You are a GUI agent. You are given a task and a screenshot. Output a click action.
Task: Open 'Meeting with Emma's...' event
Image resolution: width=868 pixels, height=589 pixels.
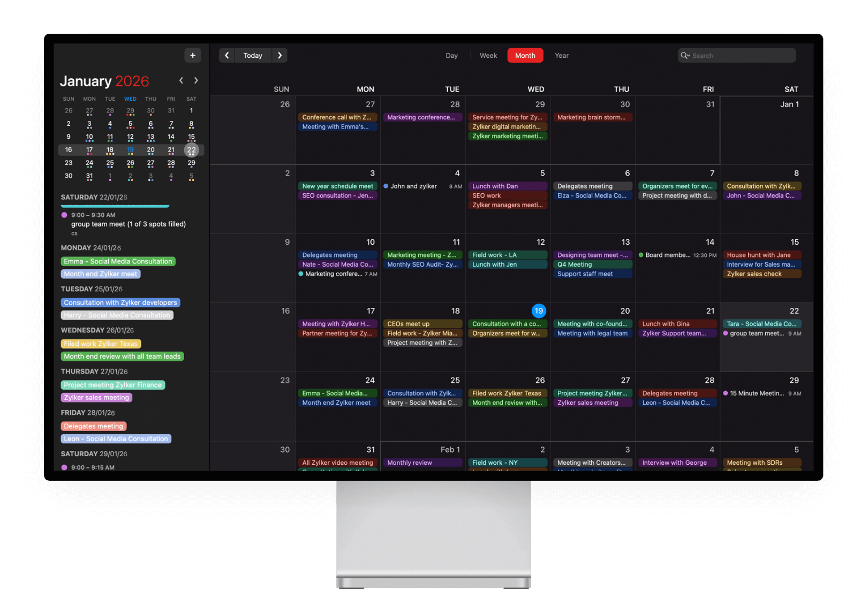point(337,127)
